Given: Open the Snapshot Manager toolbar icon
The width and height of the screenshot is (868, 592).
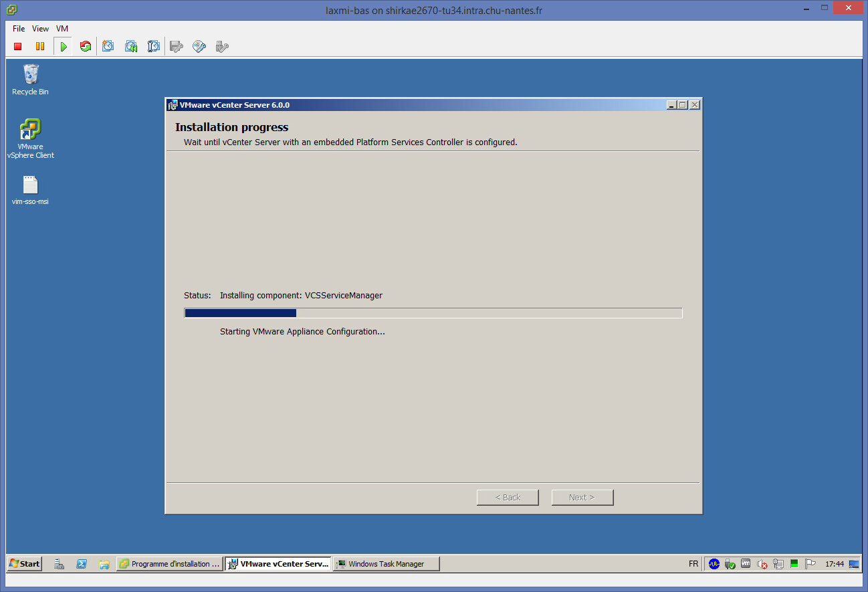Looking at the screenshot, I should point(154,46).
